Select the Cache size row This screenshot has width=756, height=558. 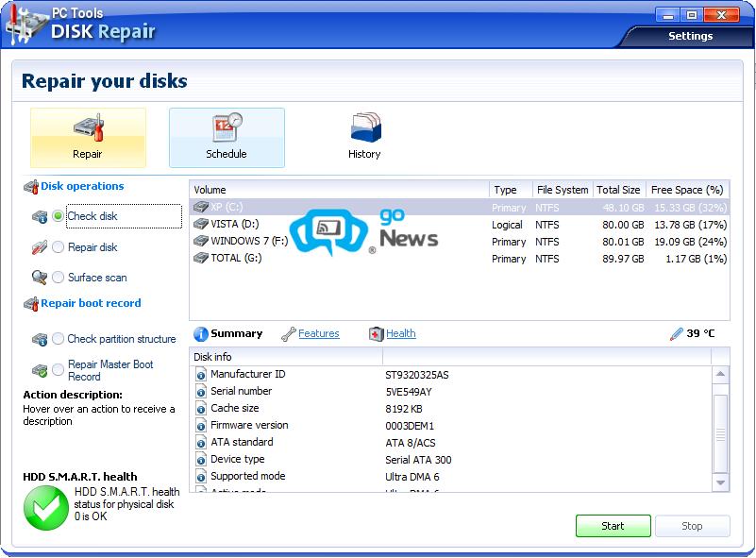pos(451,409)
